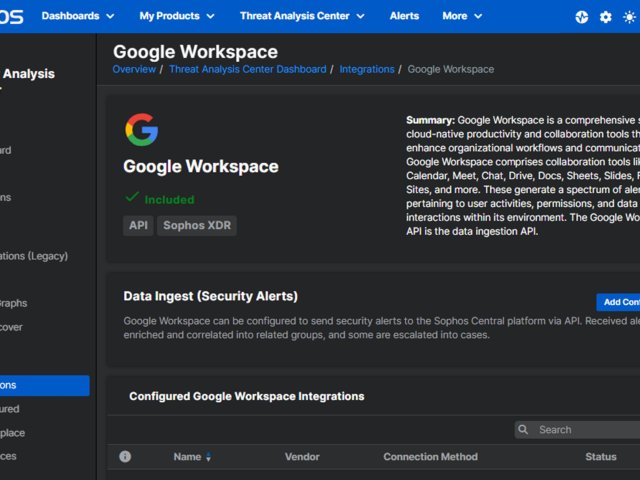Click the Google Workspace breadcrumb text
This screenshot has height=480, width=640.
click(451, 69)
